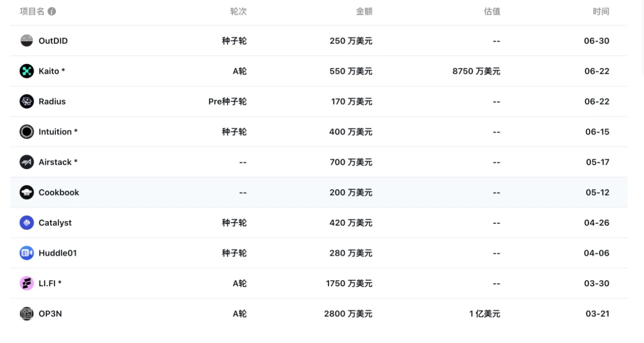Click the Cookbook chef hat logo icon
Viewport: 644px width, 343px height.
pos(27,192)
